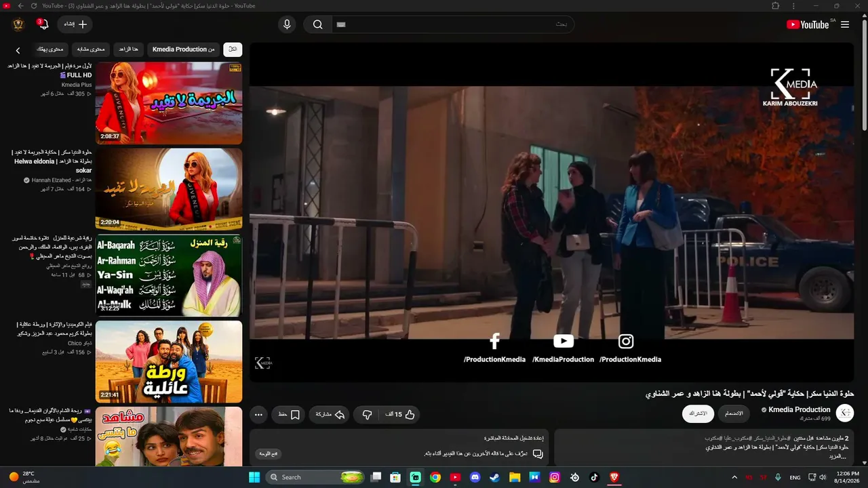
Task: Click the video title text 'حلوة الدنيا سكر'
Action: [x=749, y=394]
